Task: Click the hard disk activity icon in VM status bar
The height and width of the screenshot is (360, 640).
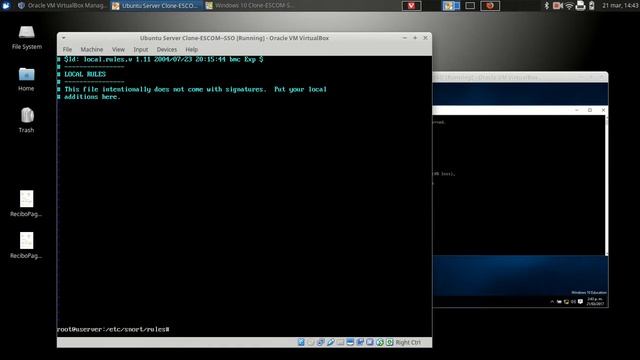Action: coord(301,342)
